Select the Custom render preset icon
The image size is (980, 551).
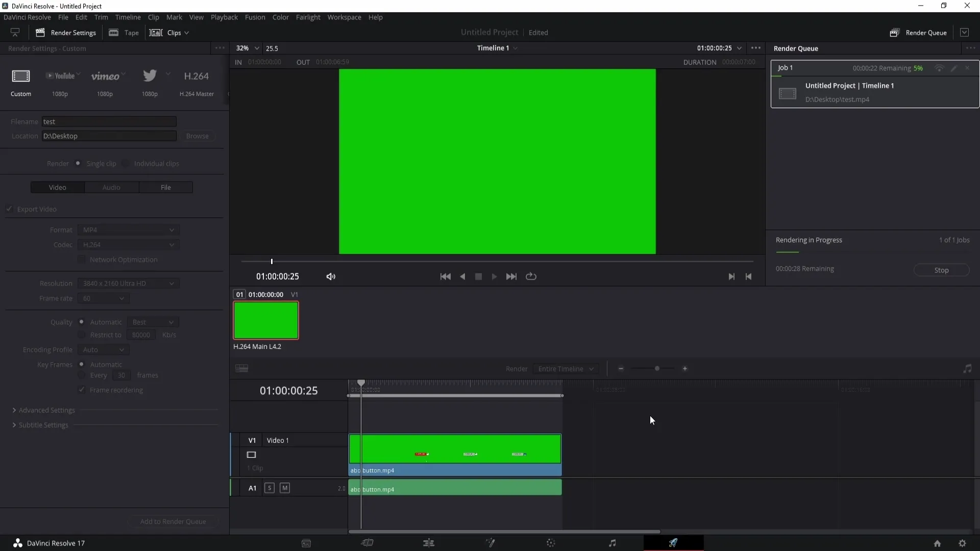coord(21,77)
